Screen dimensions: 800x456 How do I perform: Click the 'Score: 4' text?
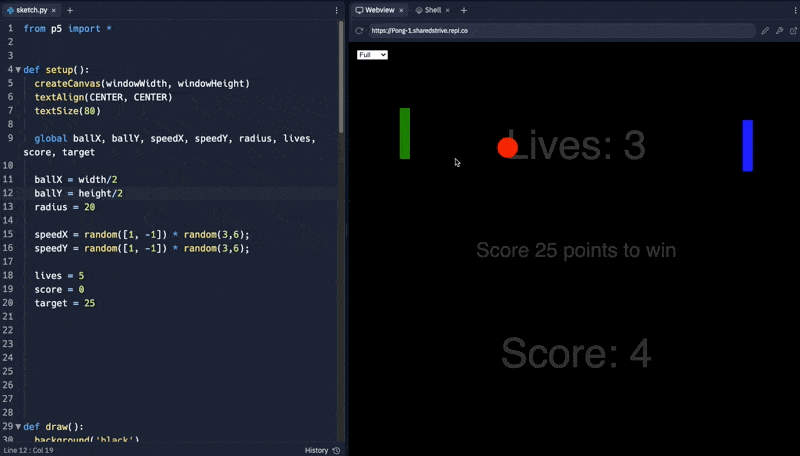point(576,353)
